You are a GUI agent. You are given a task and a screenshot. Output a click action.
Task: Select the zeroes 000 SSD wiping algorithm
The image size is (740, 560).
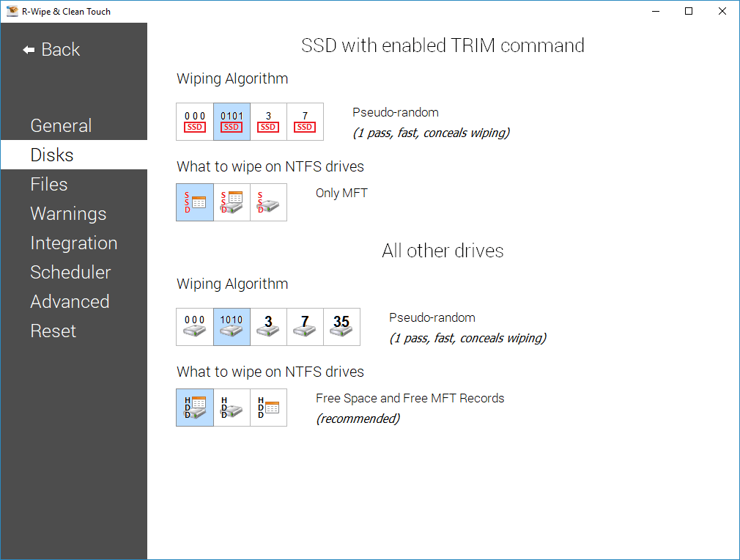pos(195,122)
